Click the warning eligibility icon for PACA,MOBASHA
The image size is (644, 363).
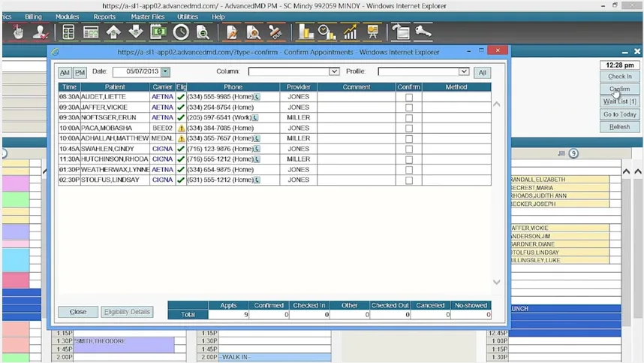coord(181,129)
